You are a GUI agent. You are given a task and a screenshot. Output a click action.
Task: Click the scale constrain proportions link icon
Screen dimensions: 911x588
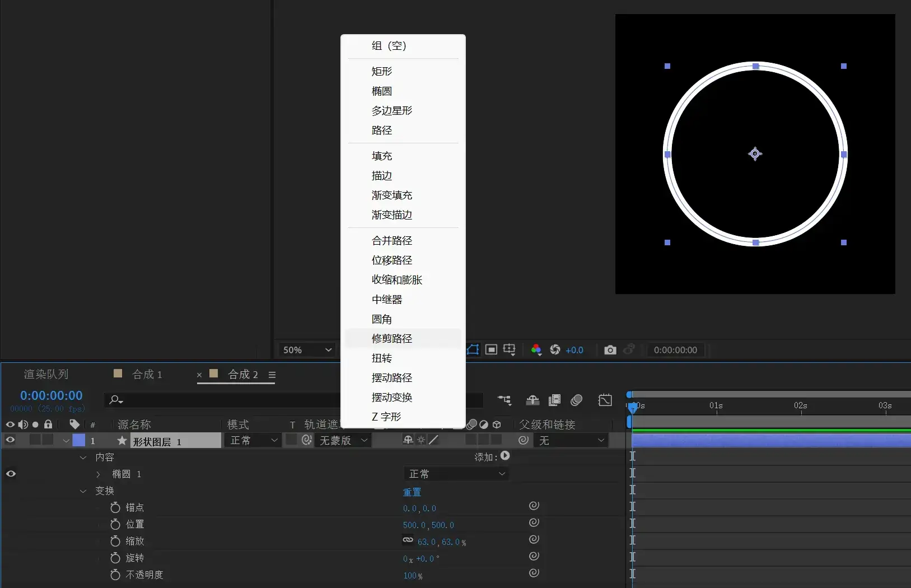point(408,540)
